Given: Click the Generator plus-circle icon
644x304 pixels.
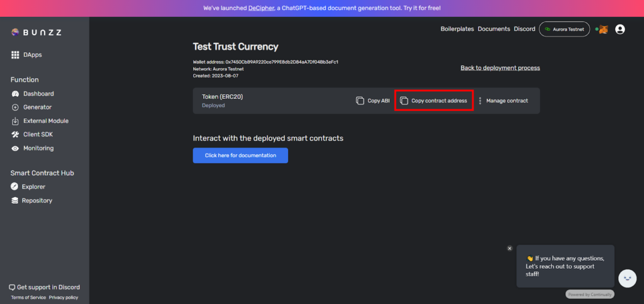Looking at the screenshot, I should tap(15, 107).
